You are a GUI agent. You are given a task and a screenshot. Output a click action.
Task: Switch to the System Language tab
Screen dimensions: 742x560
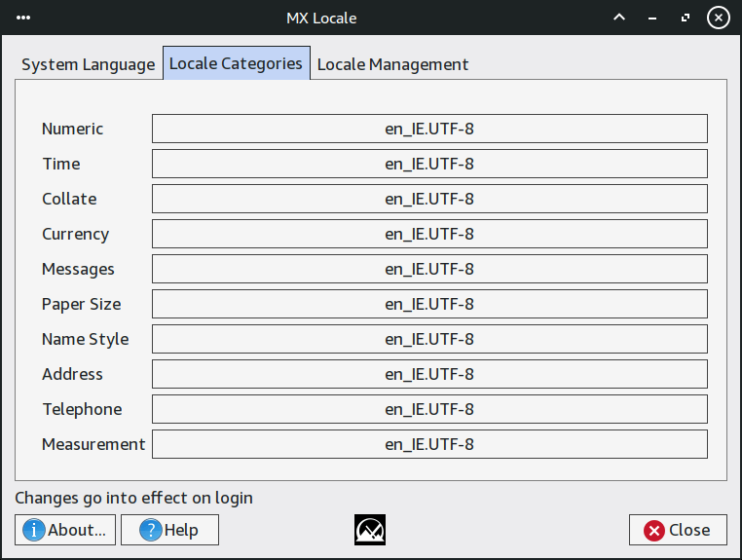pyautogui.click(x=89, y=64)
